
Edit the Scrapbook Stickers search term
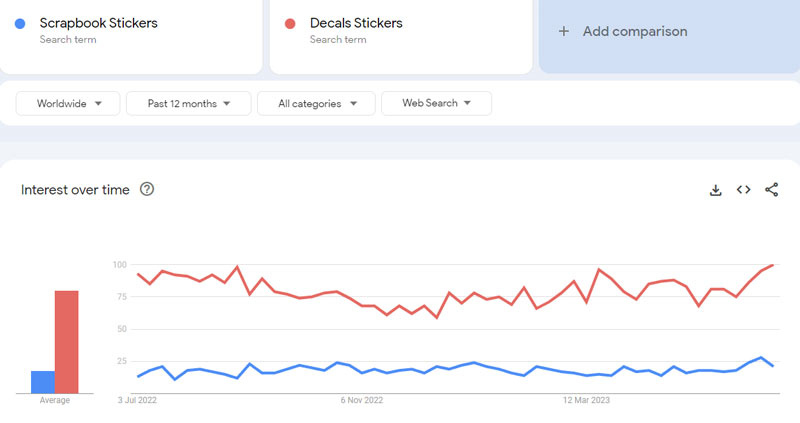(x=98, y=23)
